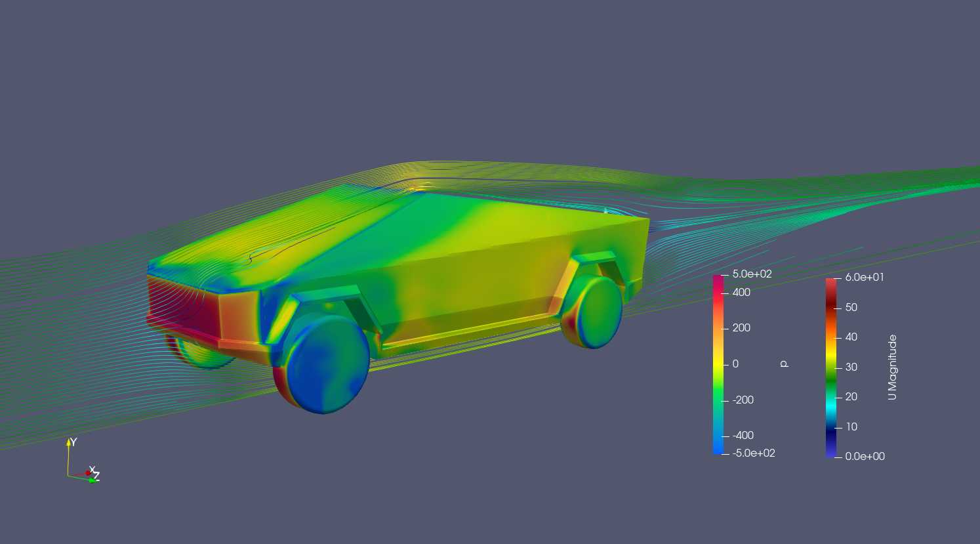The width and height of the screenshot is (980, 544).
Task: Click the orientation axes widget
Action: pyautogui.click(x=83, y=461)
